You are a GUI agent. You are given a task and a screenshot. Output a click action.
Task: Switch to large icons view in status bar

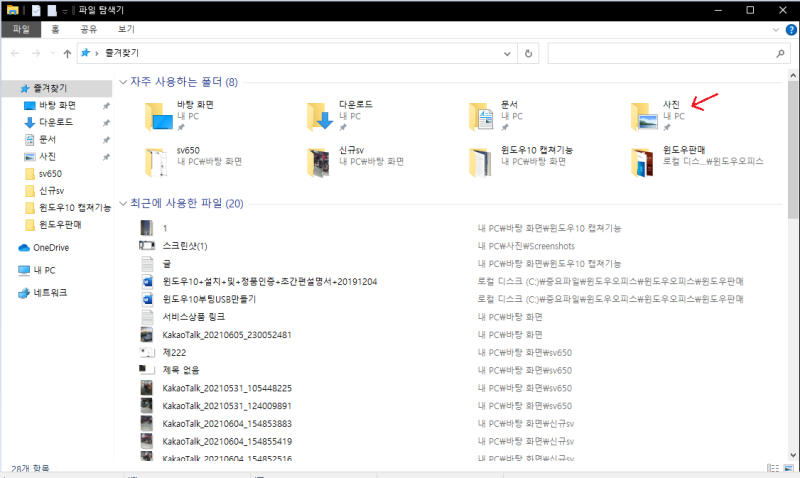tap(789, 468)
